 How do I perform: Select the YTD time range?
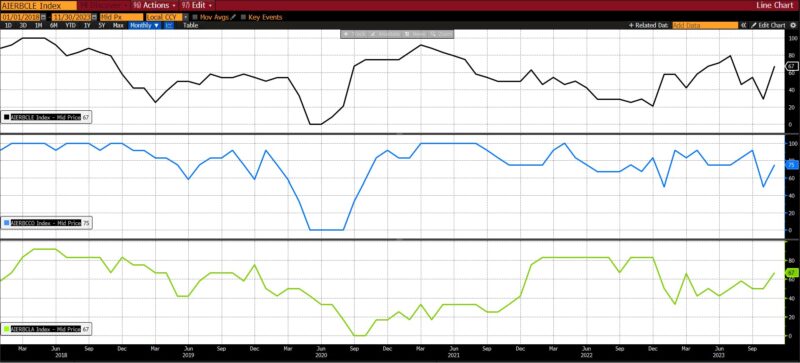(70, 25)
